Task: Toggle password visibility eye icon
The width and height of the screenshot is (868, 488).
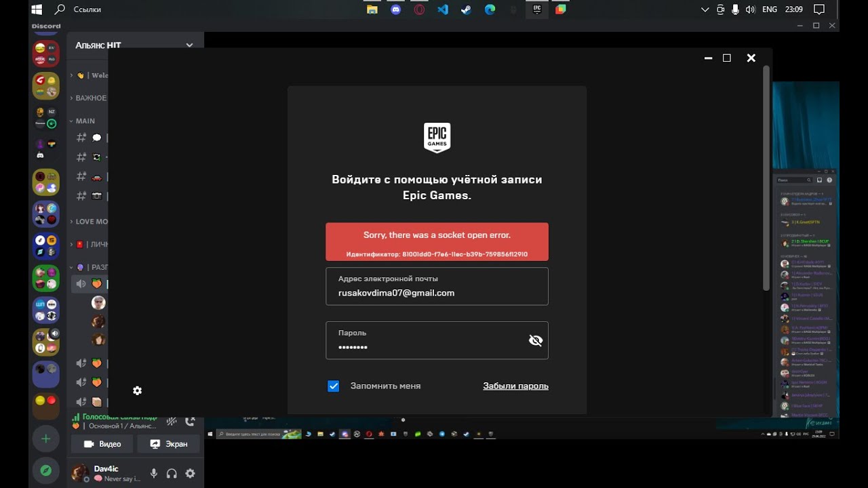Action: (536, 340)
